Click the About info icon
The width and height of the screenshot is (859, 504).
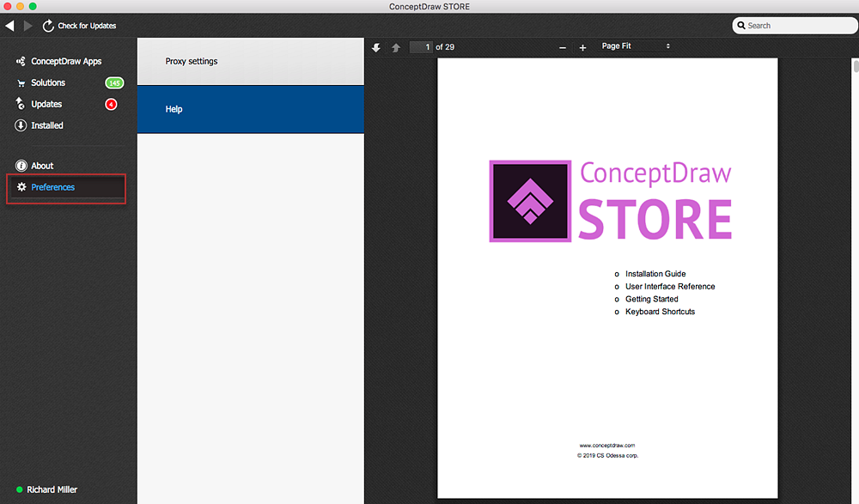[x=21, y=166]
